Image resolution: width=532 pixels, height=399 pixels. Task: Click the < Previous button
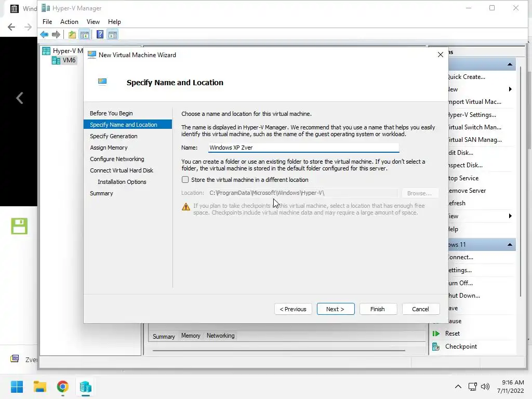click(293, 309)
